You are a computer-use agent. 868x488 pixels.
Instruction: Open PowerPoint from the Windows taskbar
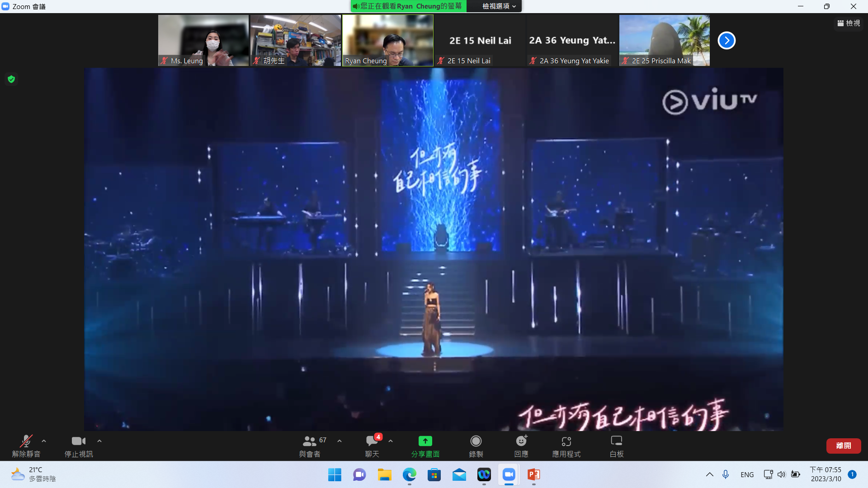[533, 474]
